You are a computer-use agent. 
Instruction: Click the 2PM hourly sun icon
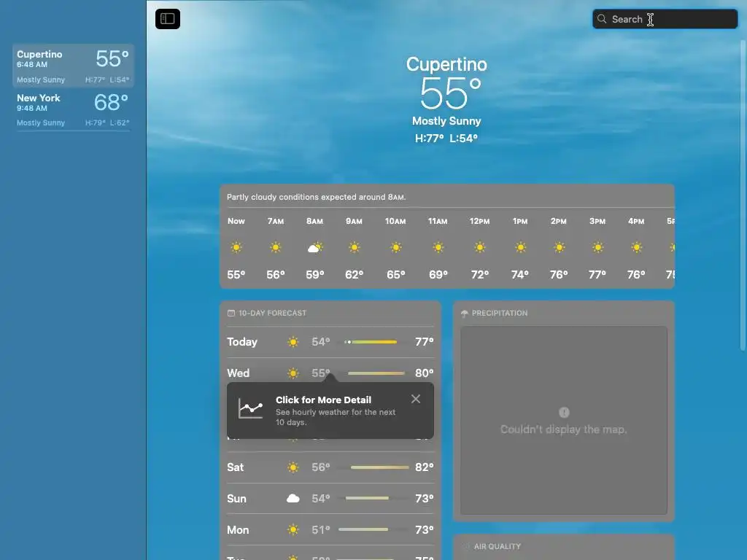tap(560, 247)
